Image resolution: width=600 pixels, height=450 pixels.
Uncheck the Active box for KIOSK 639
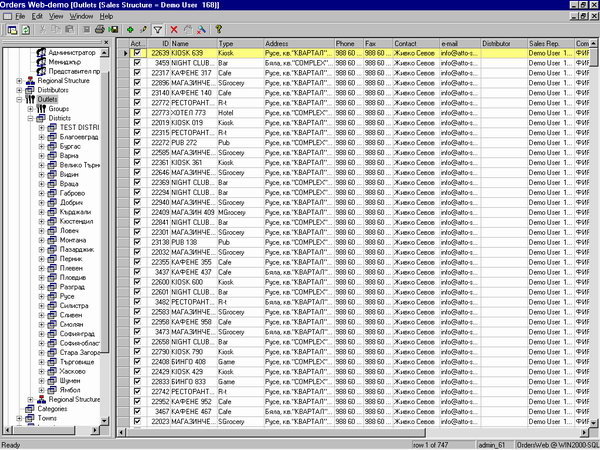pos(137,53)
